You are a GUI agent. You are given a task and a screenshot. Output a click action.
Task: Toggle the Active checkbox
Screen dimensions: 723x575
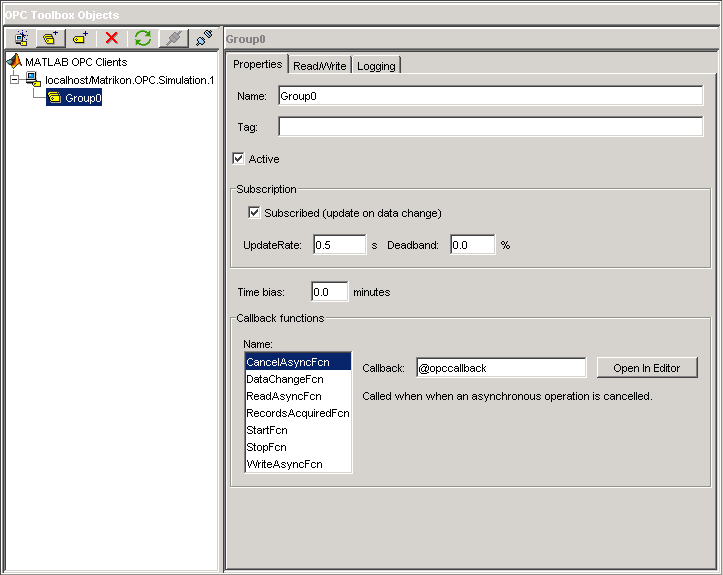[238, 159]
